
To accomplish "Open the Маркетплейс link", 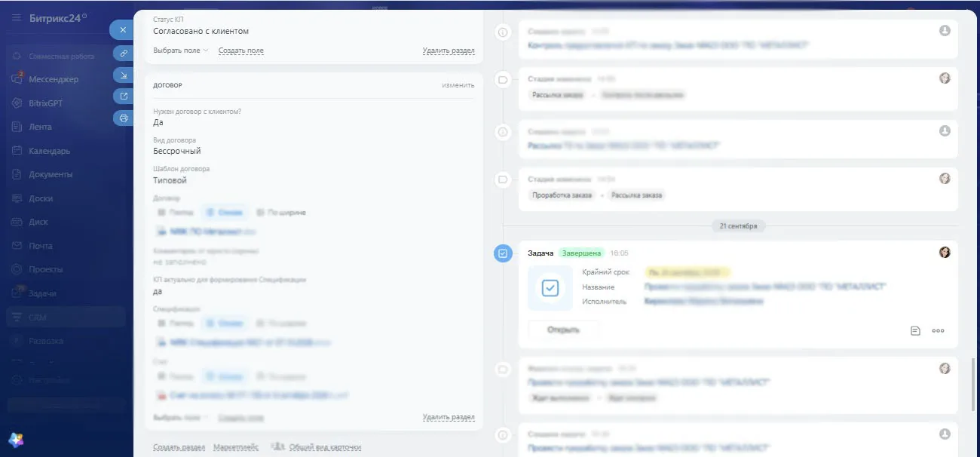I will pyautogui.click(x=236, y=447).
